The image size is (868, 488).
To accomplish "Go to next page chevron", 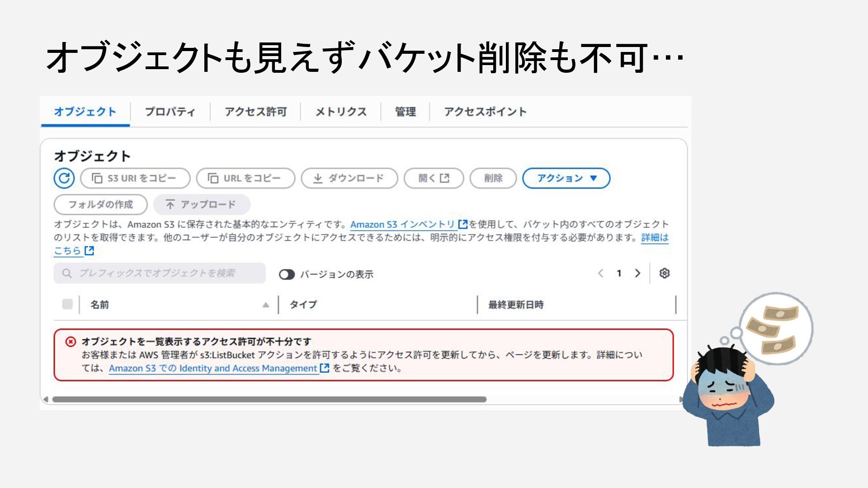I will pos(637,273).
